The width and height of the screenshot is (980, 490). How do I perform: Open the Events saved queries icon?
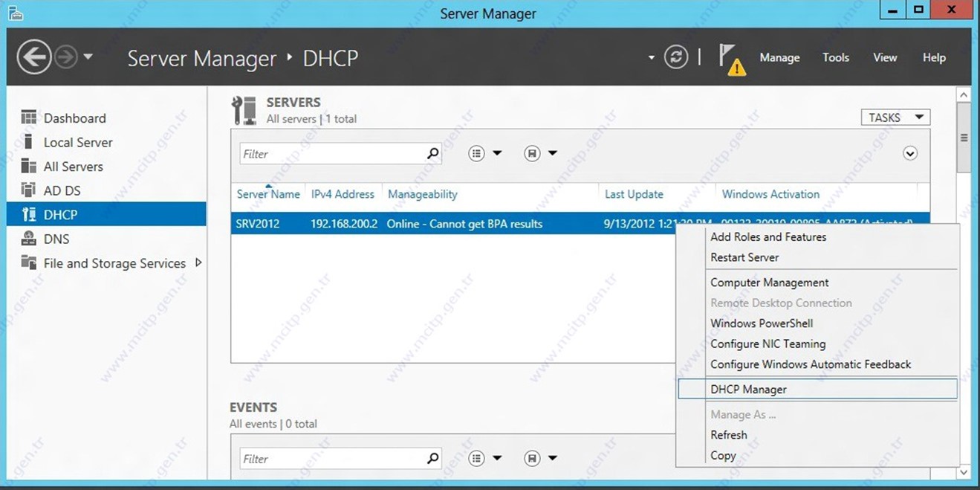coord(532,458)
